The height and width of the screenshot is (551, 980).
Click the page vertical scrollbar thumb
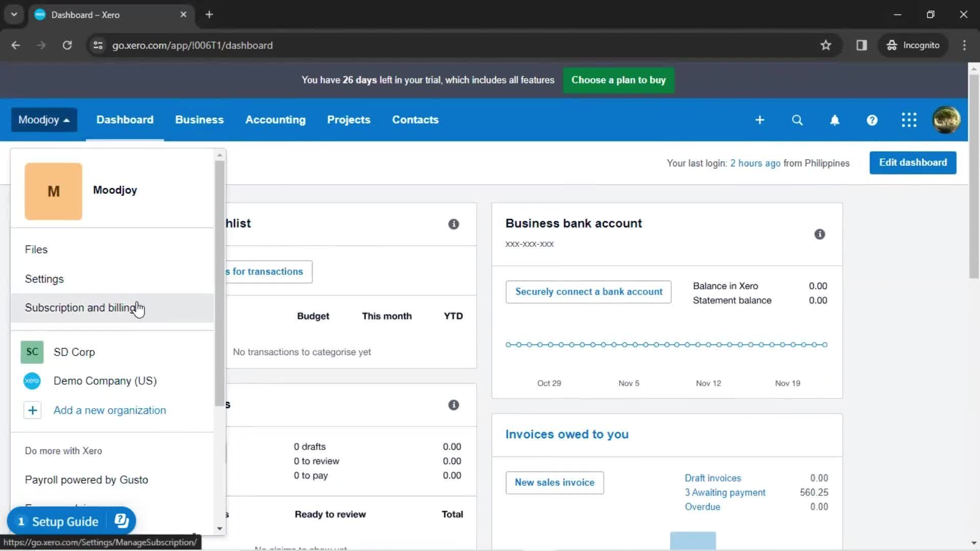tap(974, 176)
